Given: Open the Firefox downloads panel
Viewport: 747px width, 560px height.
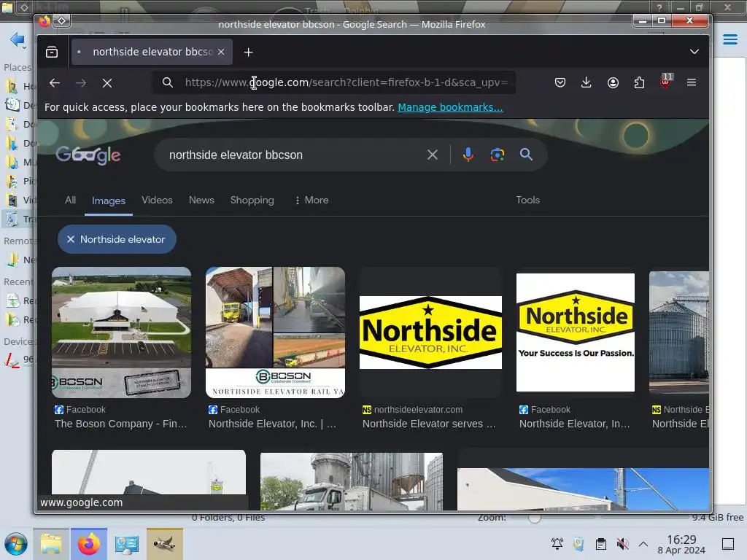Looking at the screenshot, I should click(x=587, y=82).
